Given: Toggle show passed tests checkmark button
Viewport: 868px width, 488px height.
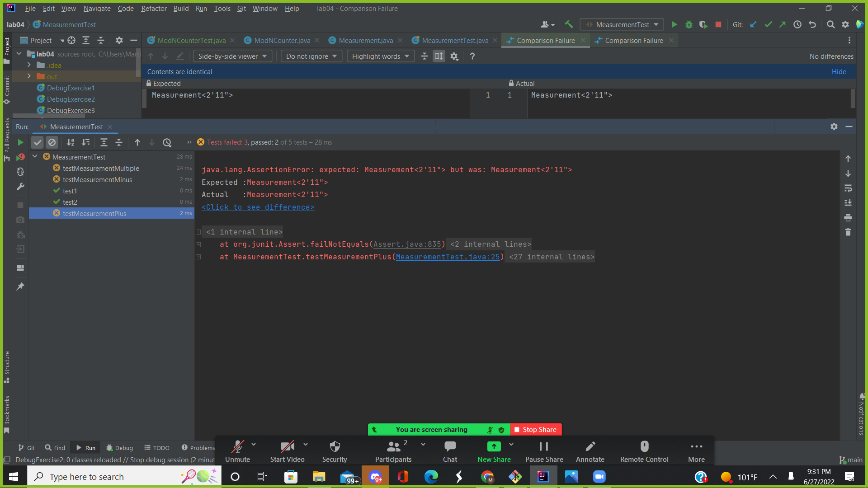Looking at the screenshot, I should 38,142.
